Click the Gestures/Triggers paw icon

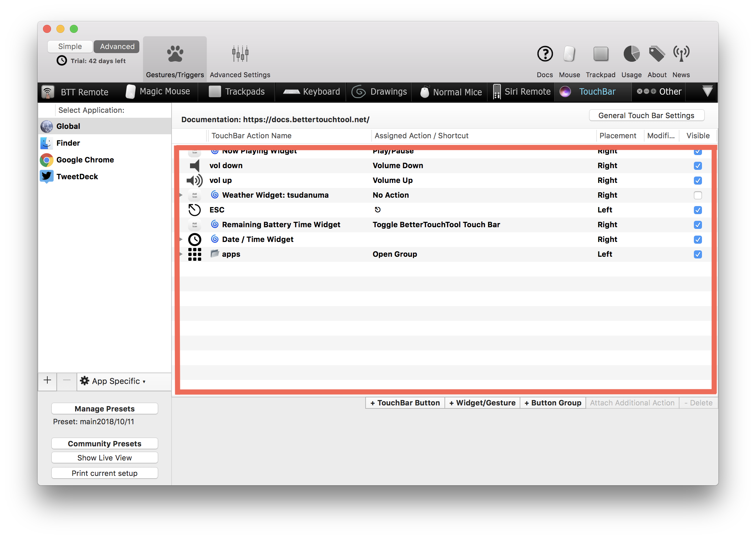[x=175, y=54]
